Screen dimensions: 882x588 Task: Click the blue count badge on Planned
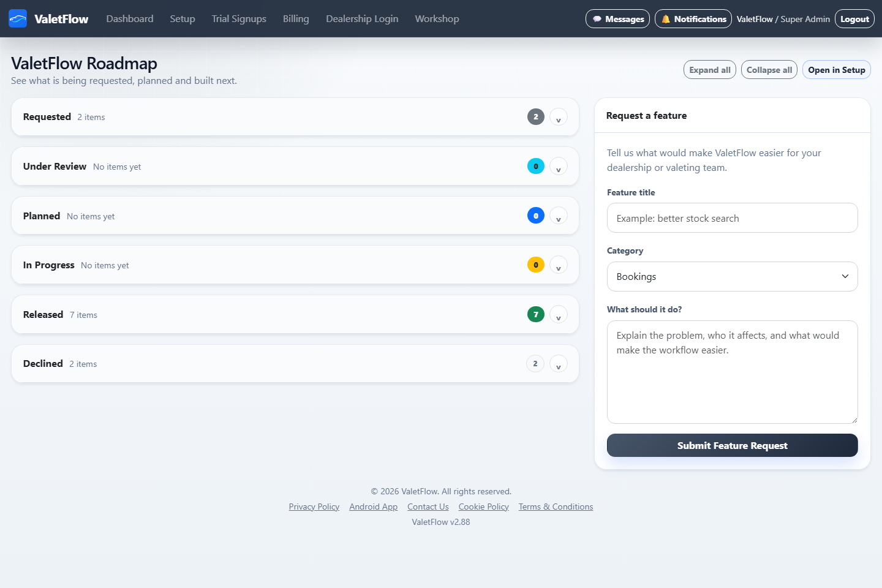[536, 216]
